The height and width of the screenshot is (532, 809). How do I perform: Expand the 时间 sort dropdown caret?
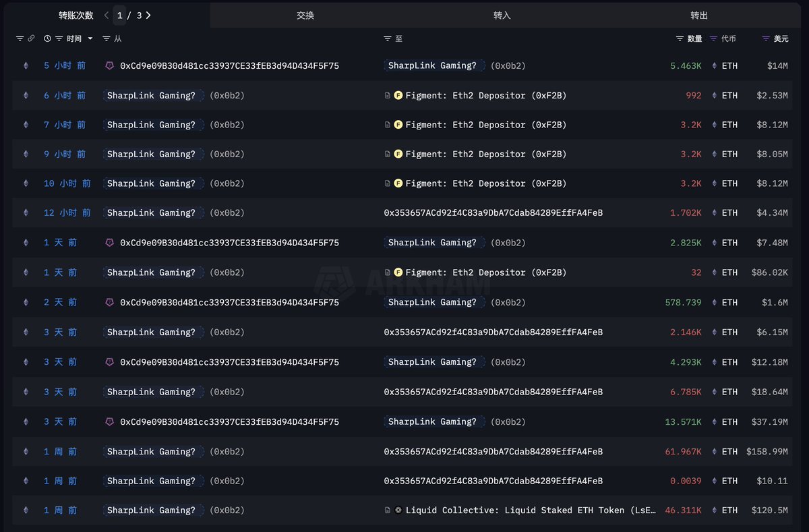90,39
